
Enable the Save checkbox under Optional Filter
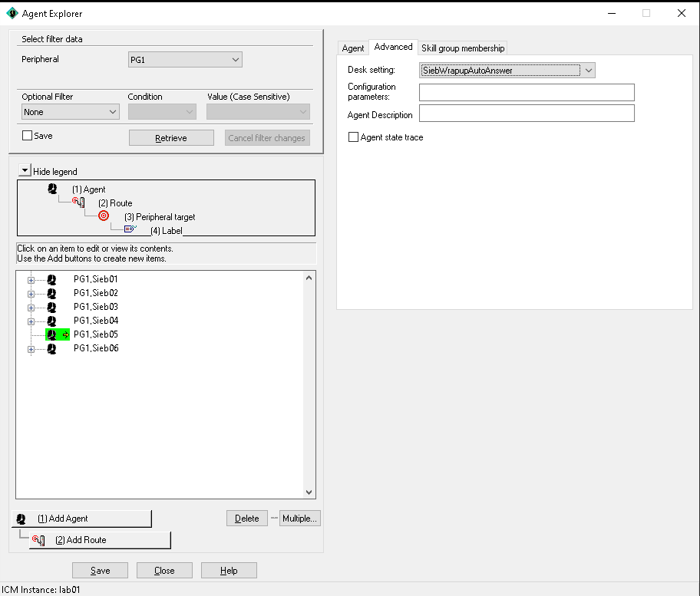[x=28, y=135]
